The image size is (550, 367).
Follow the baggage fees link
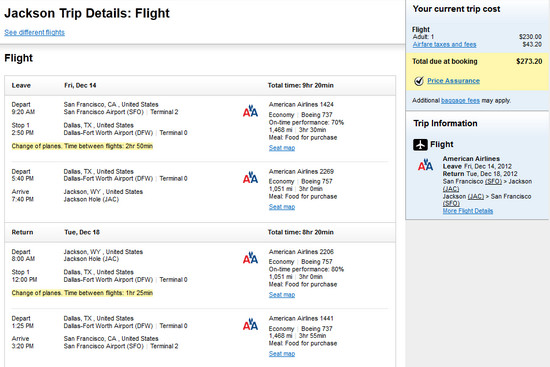[460, 100]
